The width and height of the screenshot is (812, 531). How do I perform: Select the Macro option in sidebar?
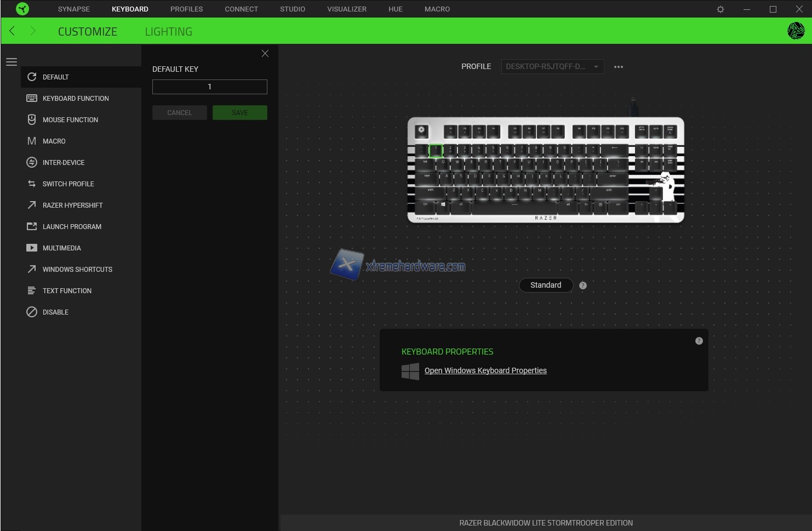54,141
